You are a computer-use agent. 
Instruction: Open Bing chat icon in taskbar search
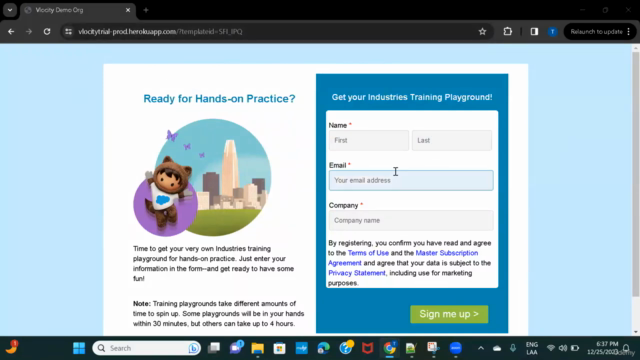click(193, 348)
